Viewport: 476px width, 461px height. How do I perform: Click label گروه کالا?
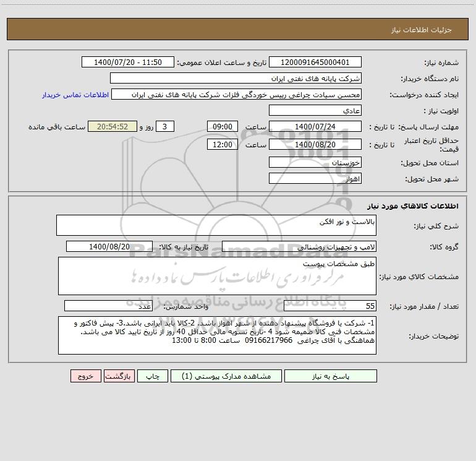click(444, 247)
